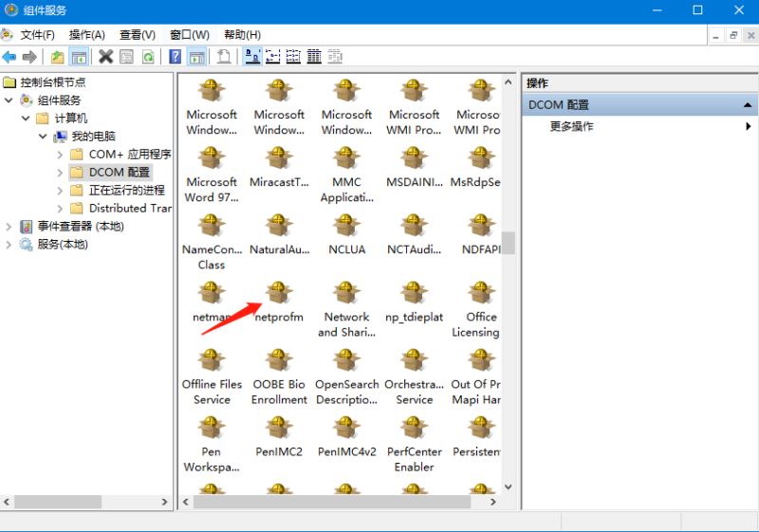Select the netprofm DCOM item
This screenshot has height=532, width=759.
click(x=279, y=303)
